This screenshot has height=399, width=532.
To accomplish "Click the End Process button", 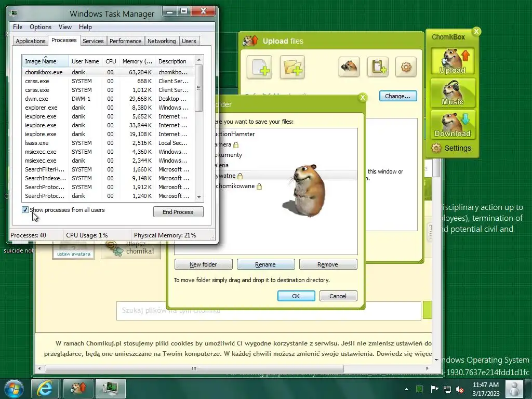I will [178, 212].
